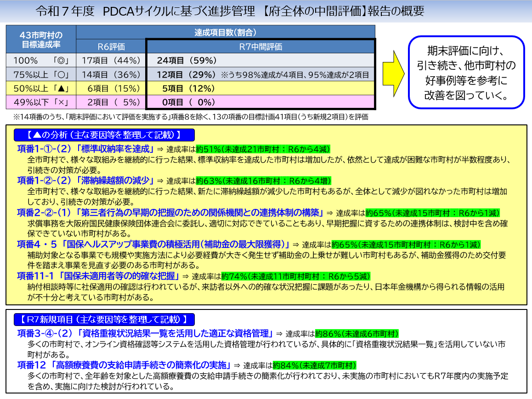Click the 項番3-④-(2) 資格重複状況結果一覧 heading

[x=145, y=333]
